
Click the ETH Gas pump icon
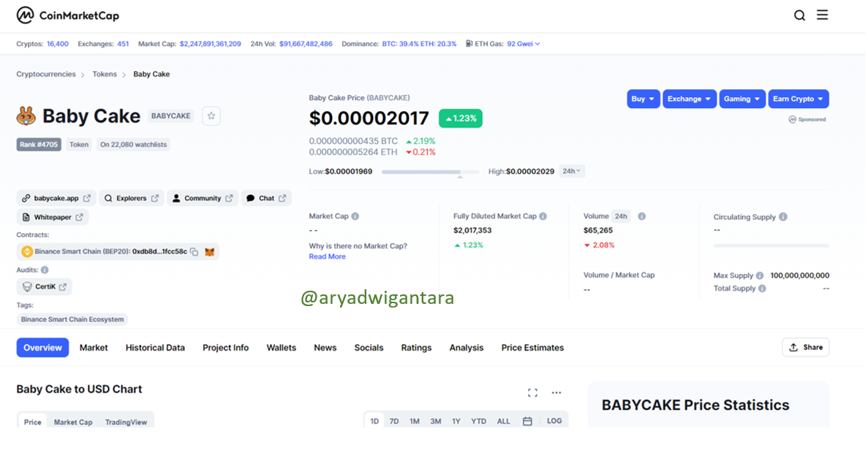point(469,44)
